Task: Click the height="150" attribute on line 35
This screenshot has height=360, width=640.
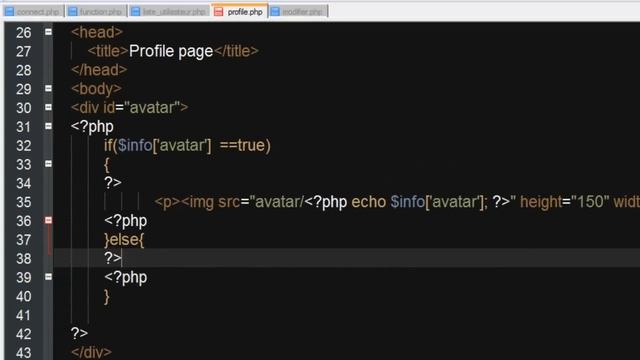Action: tap(564, 202)
